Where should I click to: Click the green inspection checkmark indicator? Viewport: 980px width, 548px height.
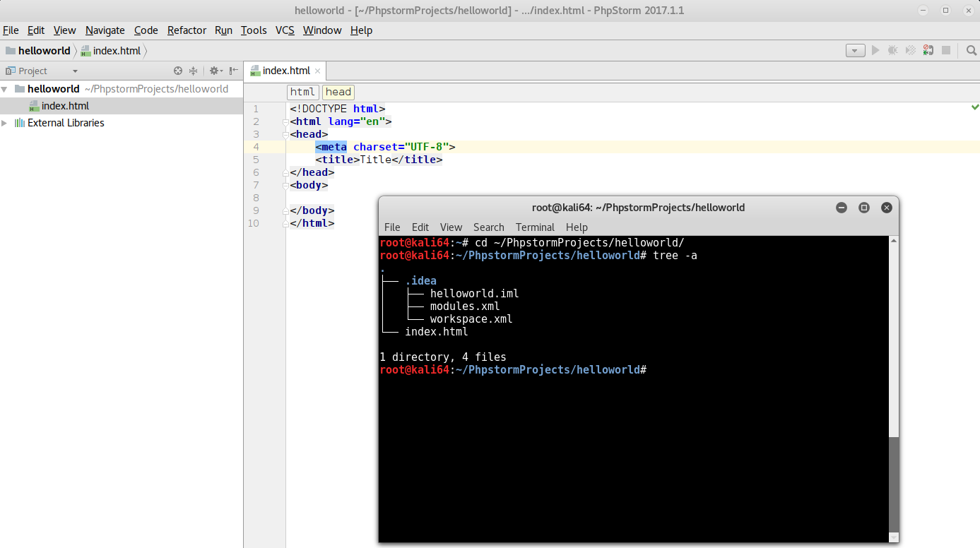coord(975,107)
